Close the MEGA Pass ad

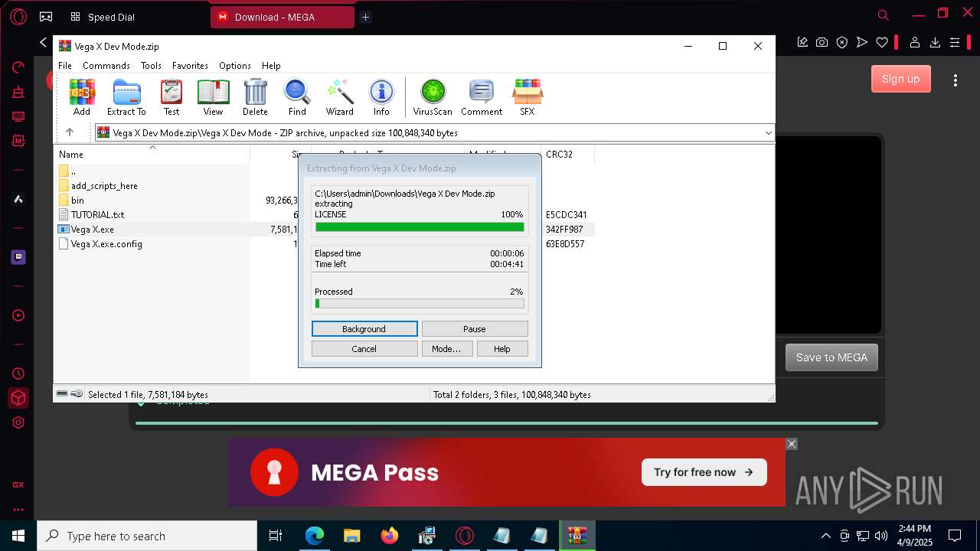[792, 444]
